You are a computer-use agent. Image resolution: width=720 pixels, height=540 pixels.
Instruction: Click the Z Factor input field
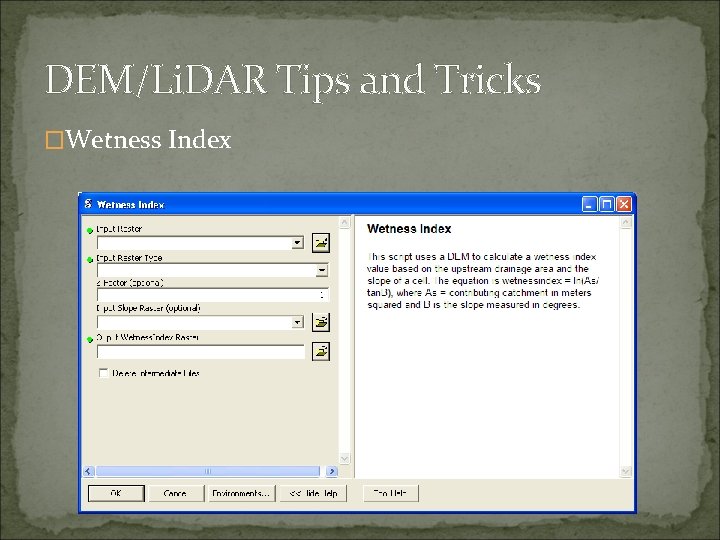click(213, 295)
